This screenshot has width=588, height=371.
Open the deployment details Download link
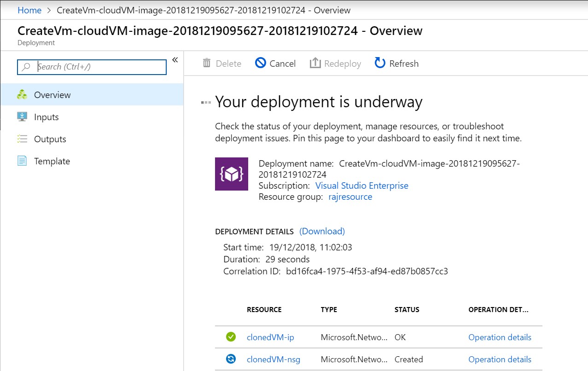321,231
